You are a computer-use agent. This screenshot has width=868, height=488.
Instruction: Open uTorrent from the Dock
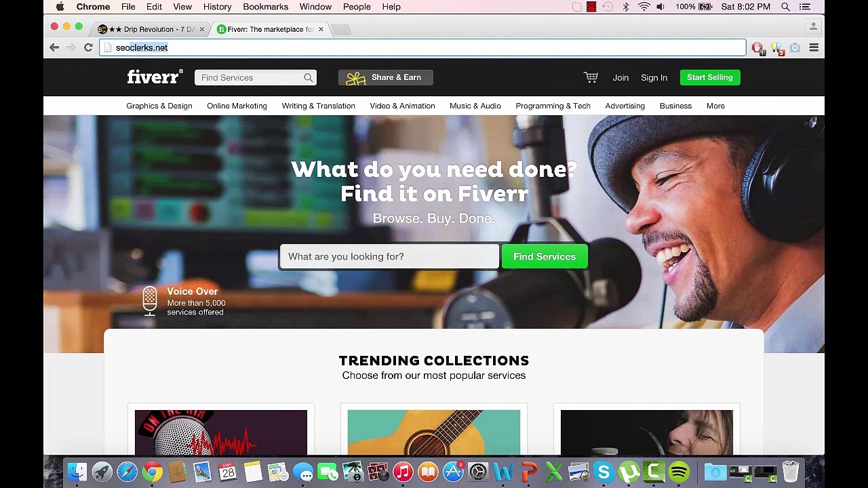coord(629,472)
